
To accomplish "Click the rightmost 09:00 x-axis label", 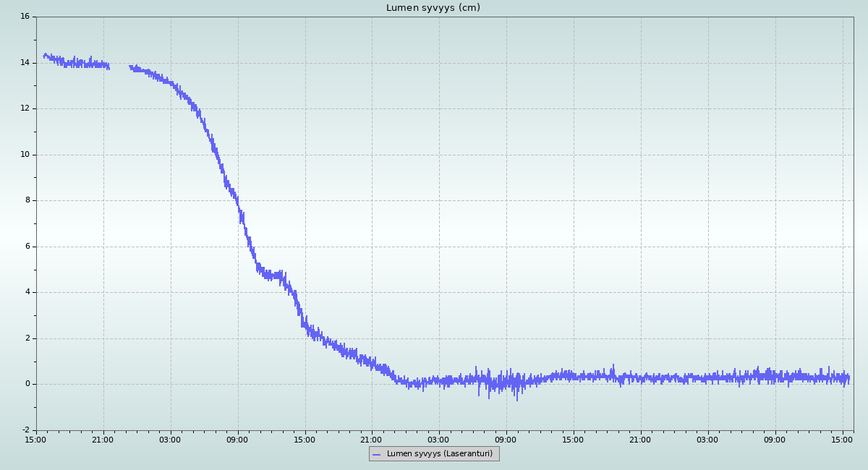I will (x=775, y=440).
